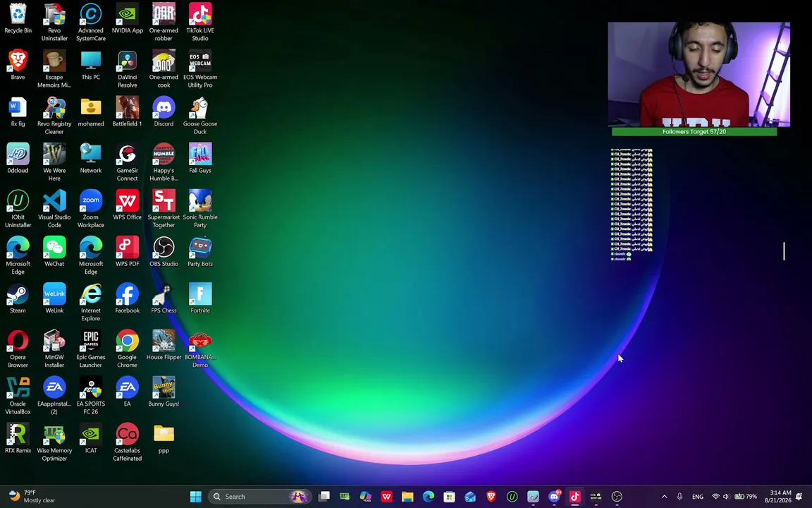Open File Explorer from the taskbar

coord(407,497)
